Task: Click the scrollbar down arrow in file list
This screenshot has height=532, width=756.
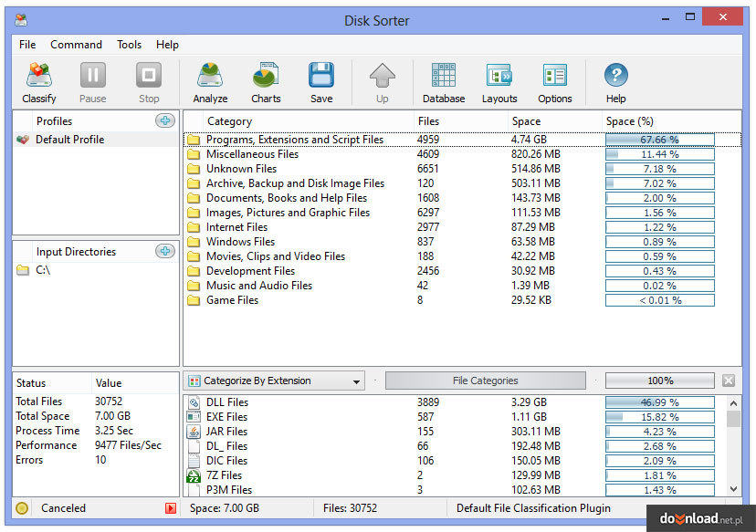Action: [733, 489]
